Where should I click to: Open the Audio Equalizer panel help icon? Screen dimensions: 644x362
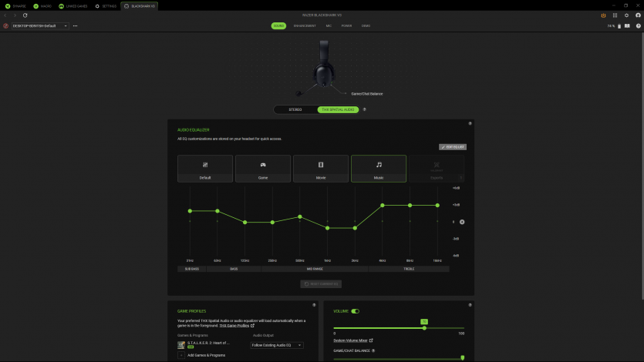[x=470, y=123]
